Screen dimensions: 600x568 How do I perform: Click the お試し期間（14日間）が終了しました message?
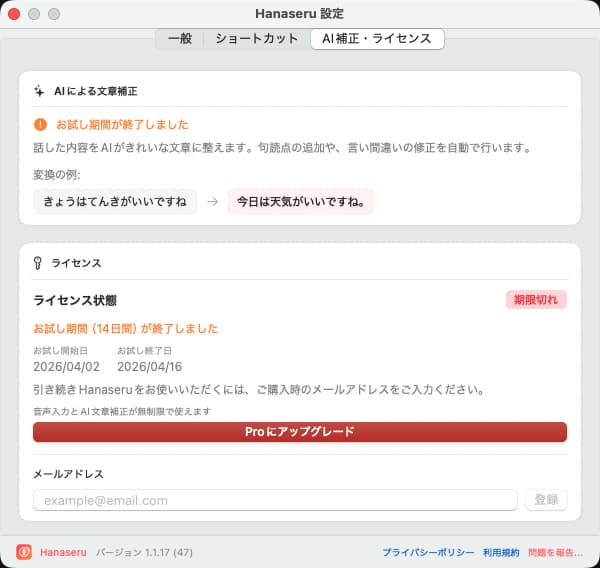point(126,328)
